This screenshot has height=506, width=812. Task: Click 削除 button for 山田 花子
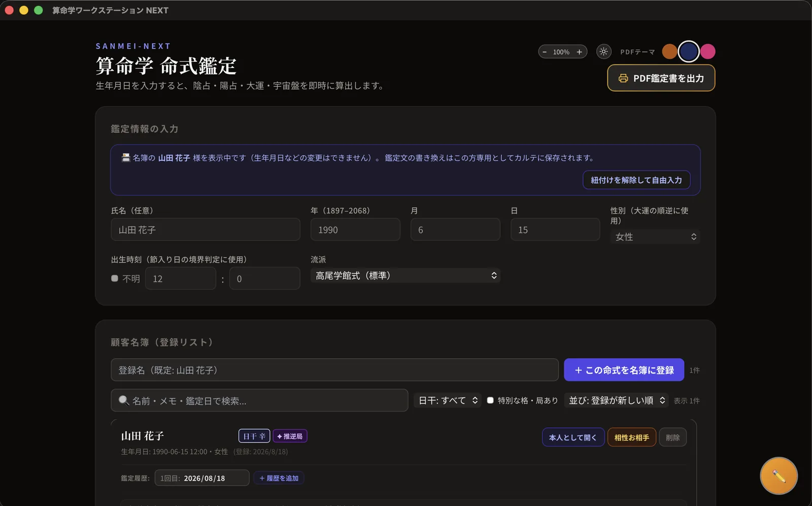pyautogui.click(x=673, y=437)
